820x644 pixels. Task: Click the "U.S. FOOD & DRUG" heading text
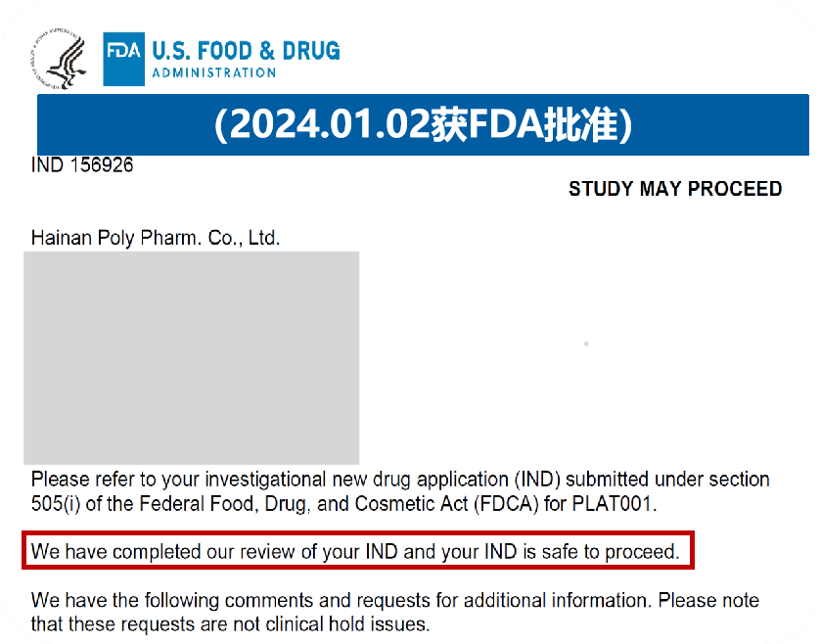coord(246,50)
